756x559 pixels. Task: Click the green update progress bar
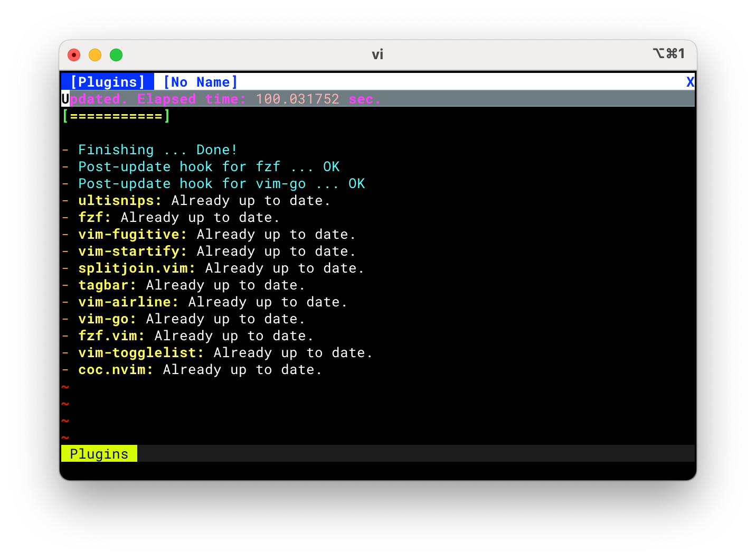(x=116, y=116)
